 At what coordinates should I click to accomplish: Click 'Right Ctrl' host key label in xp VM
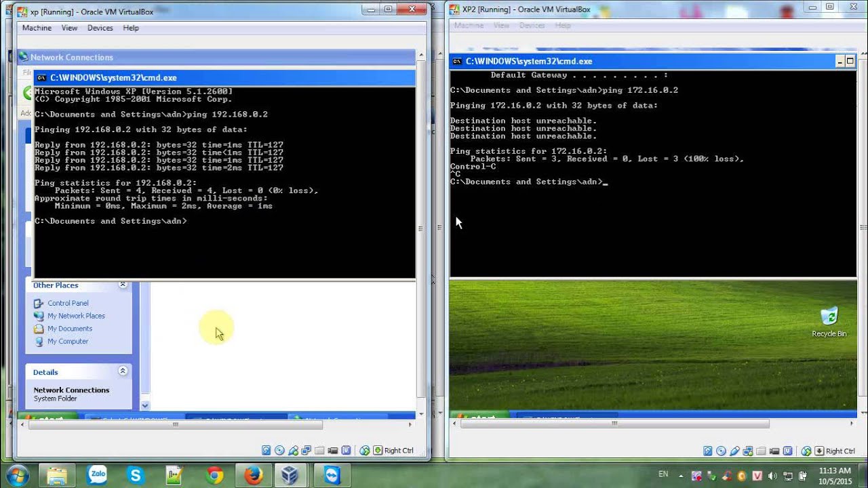coord(399,451)
